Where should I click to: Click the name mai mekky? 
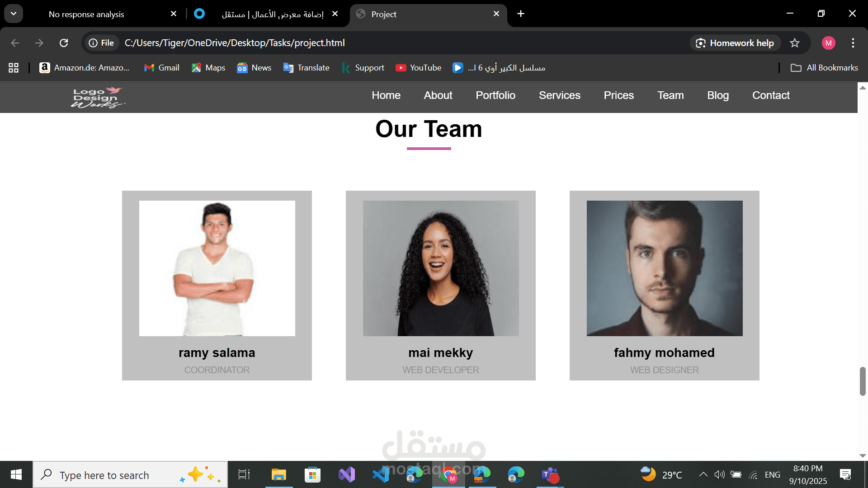tap(441, 353)
